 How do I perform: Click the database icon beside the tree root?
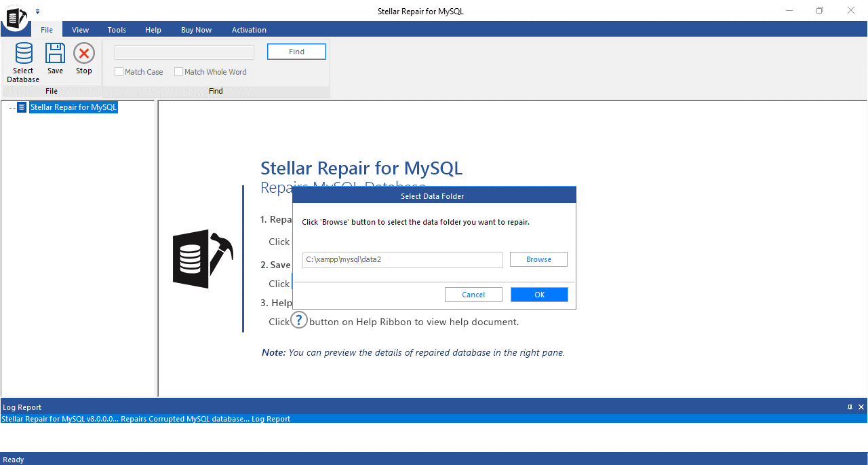click(21, 107)
